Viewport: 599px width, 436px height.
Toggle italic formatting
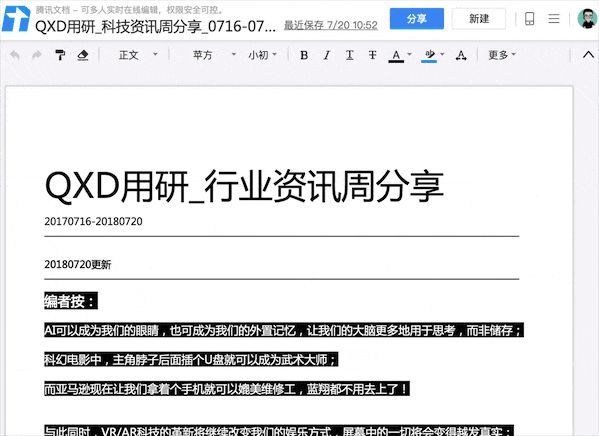327,55
